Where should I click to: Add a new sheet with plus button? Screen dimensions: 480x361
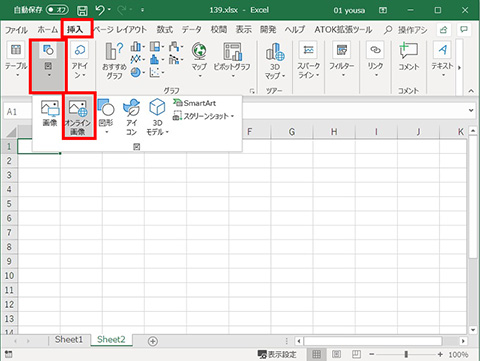click(153, 341)
